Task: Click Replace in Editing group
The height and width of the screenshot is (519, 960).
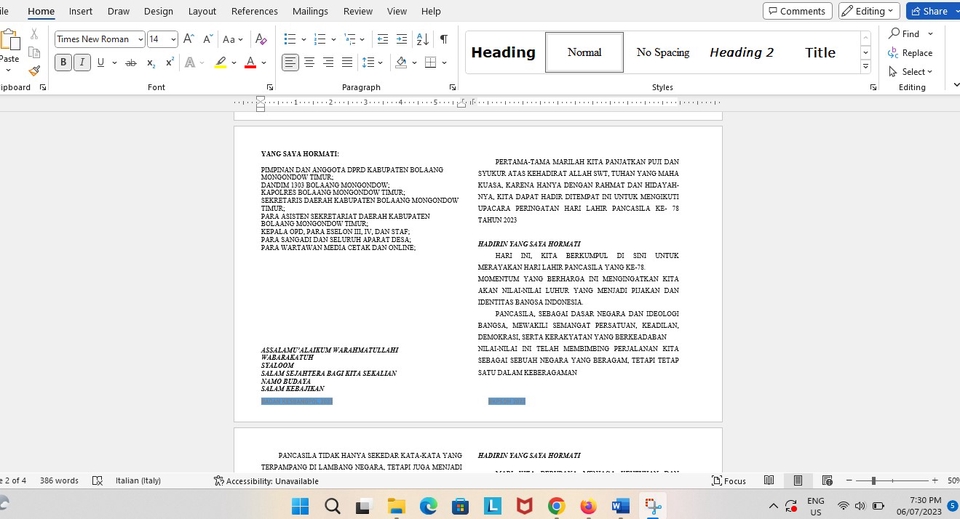Action: pyautogui.click(x=910, y=53)
